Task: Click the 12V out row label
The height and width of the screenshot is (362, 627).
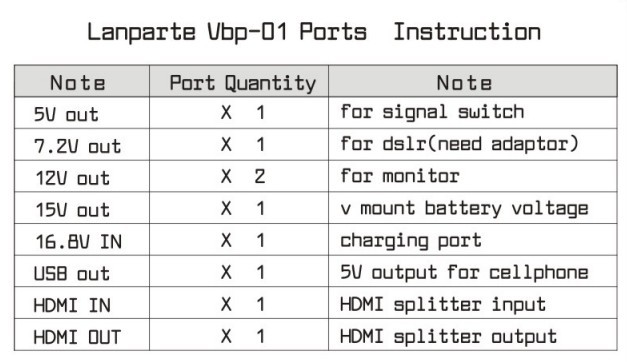Action: pos(72,178)
